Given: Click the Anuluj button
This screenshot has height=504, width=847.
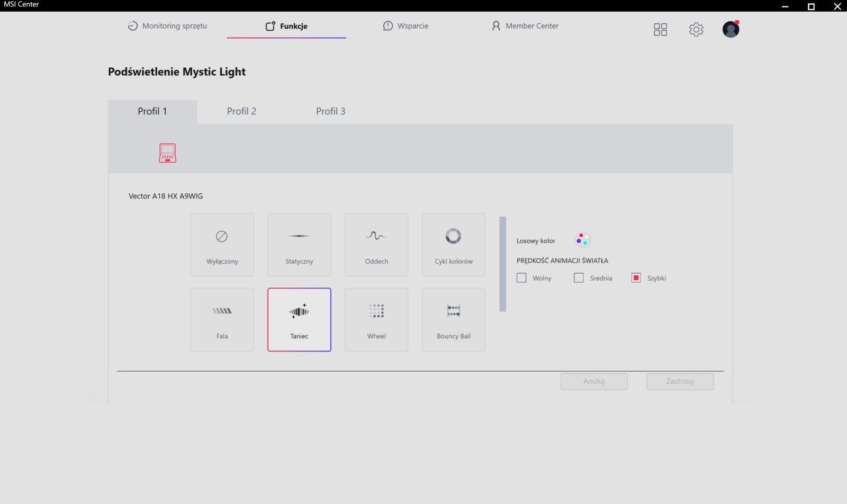Looking at the screenshot, I should click(594, 381).
